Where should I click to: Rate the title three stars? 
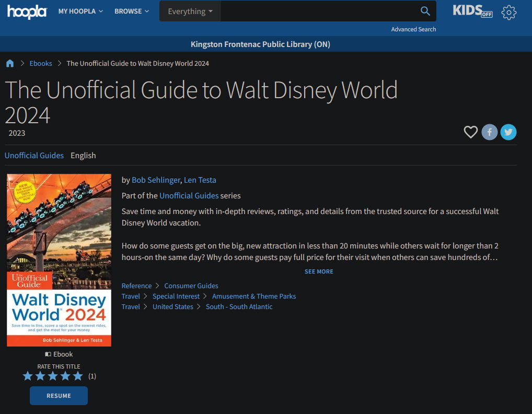(53, 376)
